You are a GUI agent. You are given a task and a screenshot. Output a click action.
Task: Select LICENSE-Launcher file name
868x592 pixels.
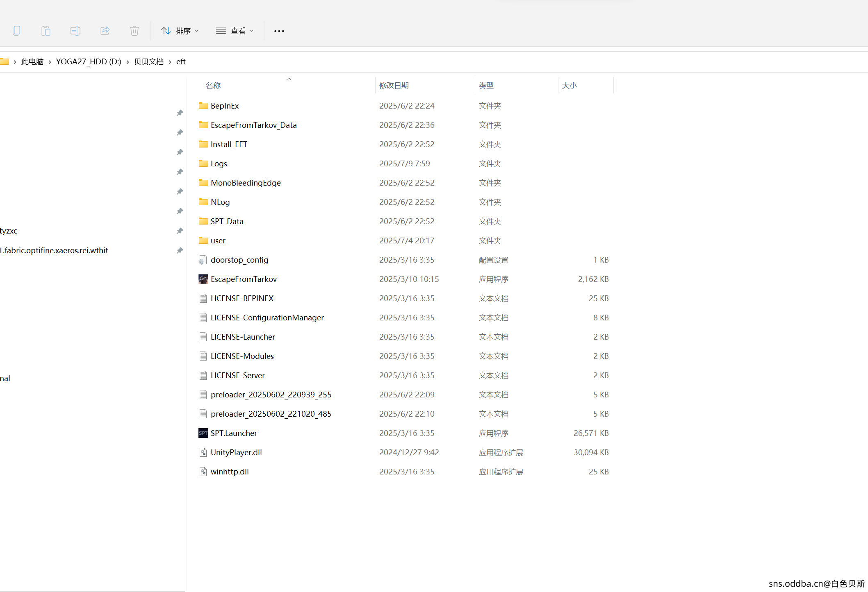(x=243, y=337)
